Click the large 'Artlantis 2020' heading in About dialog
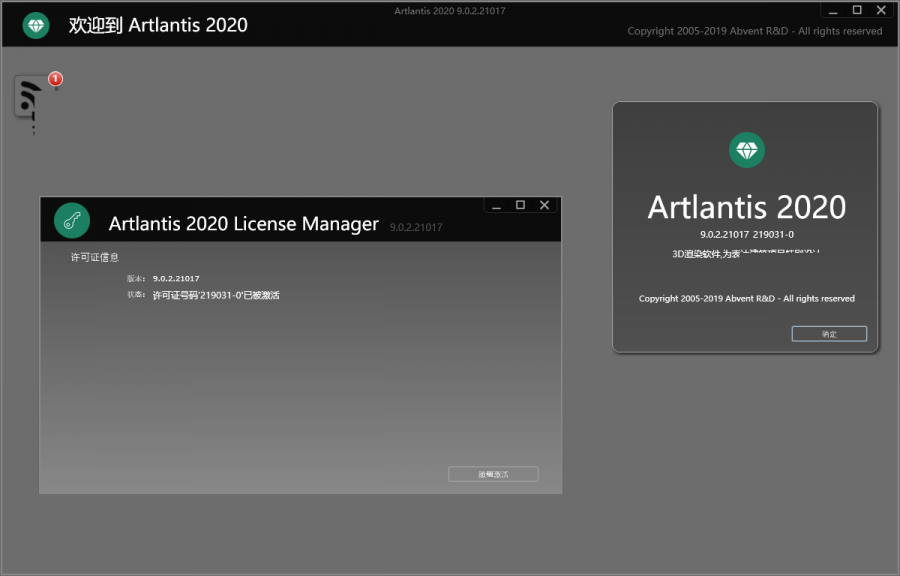This screenshot has width=900, height=576. click(746, 207)
